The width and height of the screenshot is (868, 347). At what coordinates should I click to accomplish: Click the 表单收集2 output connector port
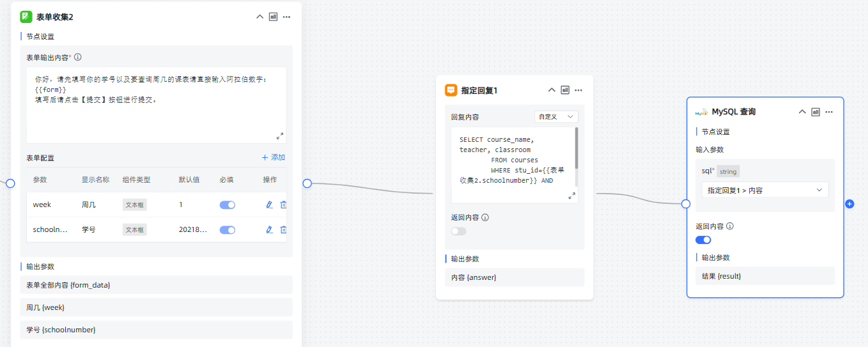[307, 183]
